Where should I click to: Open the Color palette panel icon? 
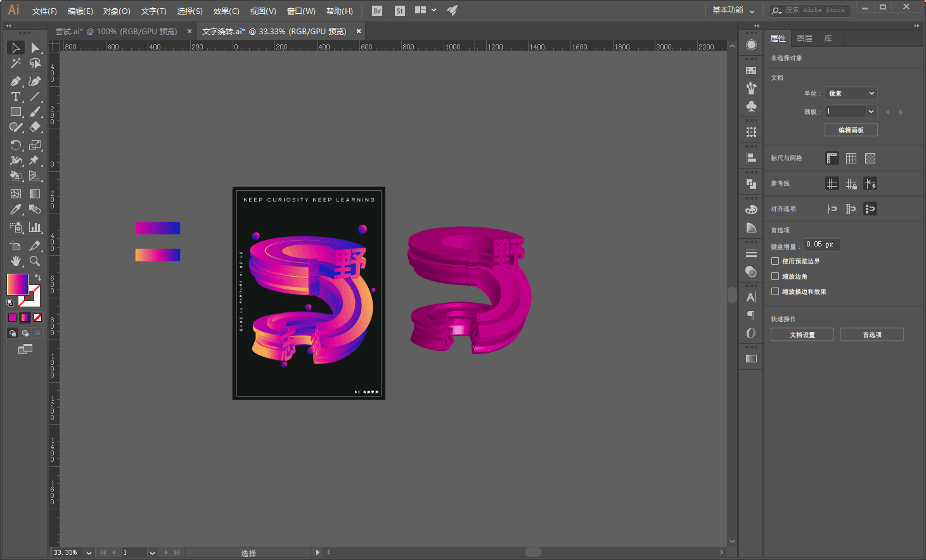point(751,210)
